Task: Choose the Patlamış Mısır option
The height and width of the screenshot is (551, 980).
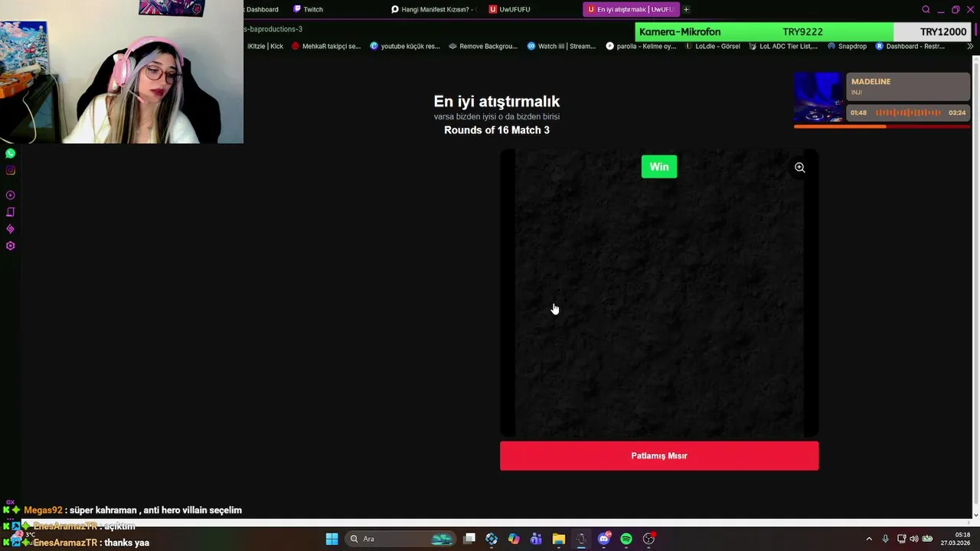Action: click(x=659, y=456)
